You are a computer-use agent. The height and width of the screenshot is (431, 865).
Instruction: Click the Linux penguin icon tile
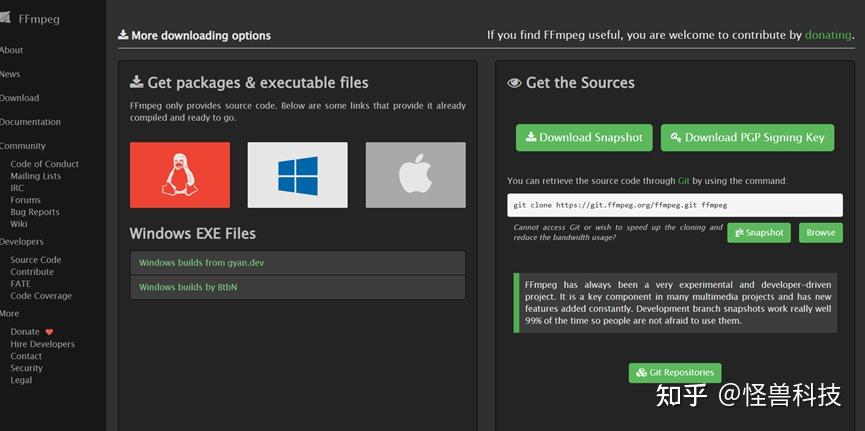[180, 175]
